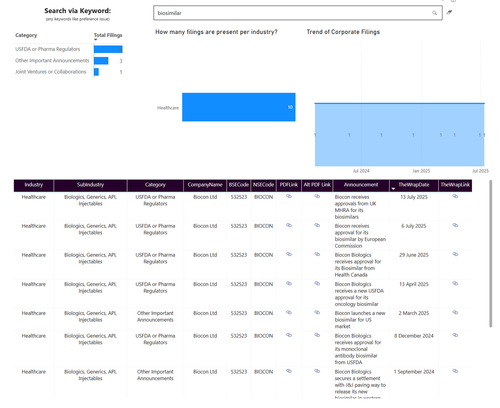Viewport: 500px width, 408px height.
Task: Open TheWrapLink for 6 July 2025 filing
Action: click(x=455, y=225)
